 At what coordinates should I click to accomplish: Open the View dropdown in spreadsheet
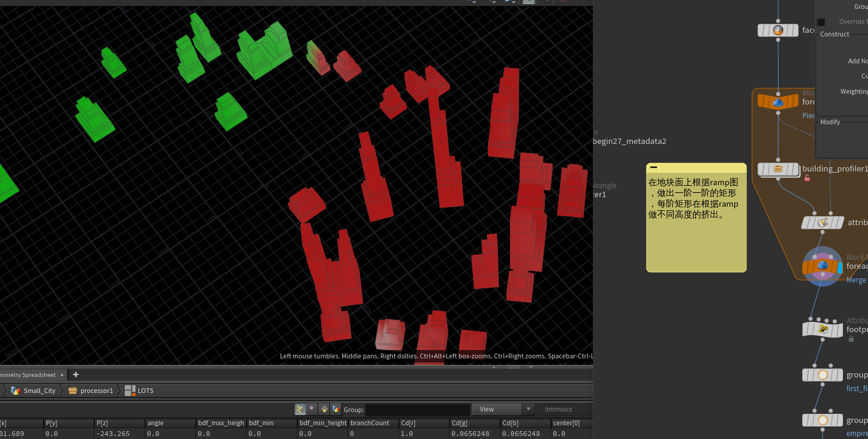[503, 409]
